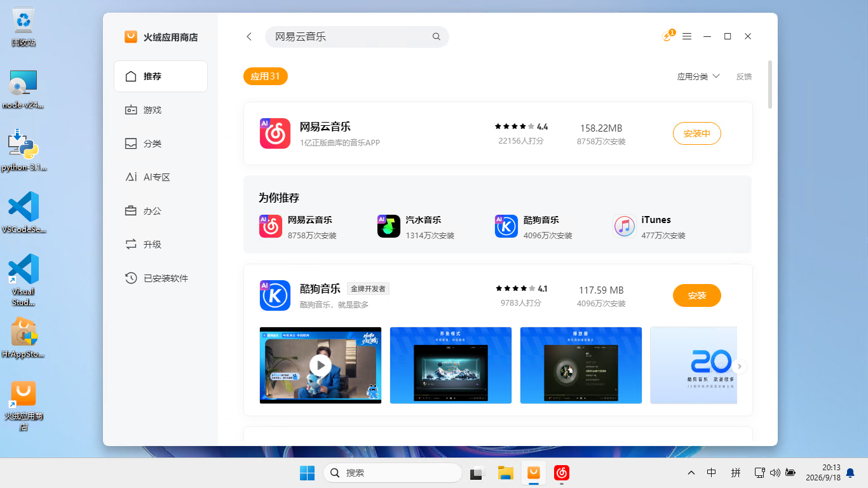Select 游戏 in sidebar
Image resolution: width=868 pixels, height=488 pixels.
(x=161, y=110)
